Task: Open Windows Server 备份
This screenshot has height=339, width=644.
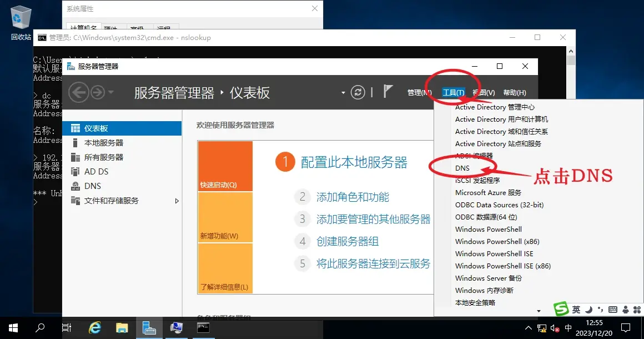Action: (x=489, y=278)
